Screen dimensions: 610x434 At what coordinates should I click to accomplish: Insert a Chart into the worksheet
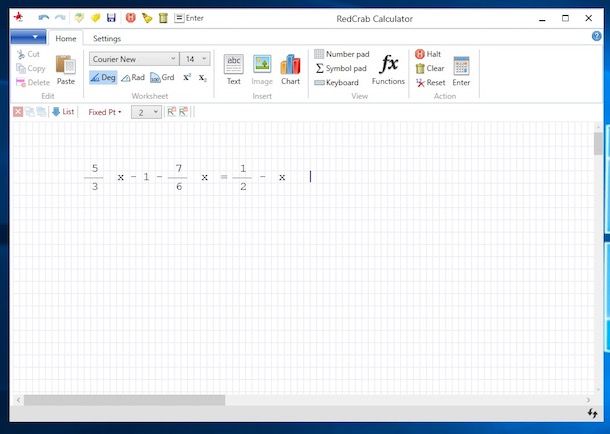290,68
